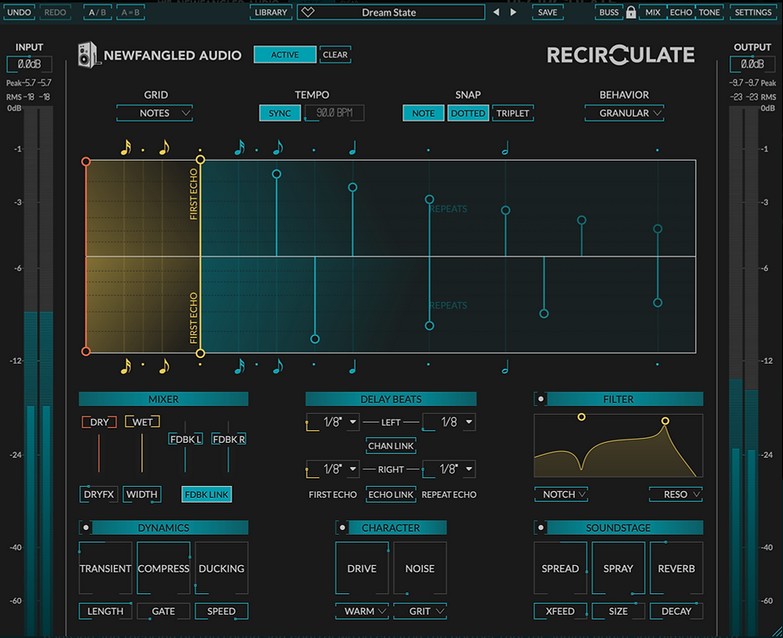
Task: Toggle the Active button
Action: click(x=285, y=54)
